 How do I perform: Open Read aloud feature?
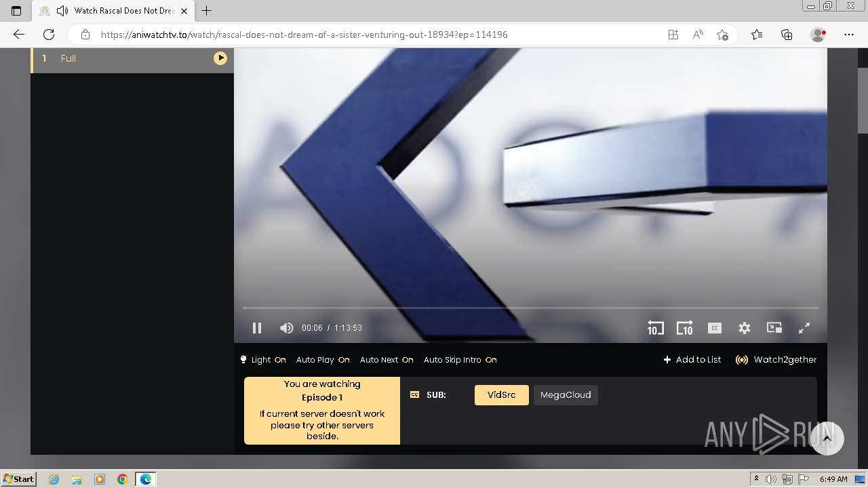pyautogui.click(x=698, y=35)
